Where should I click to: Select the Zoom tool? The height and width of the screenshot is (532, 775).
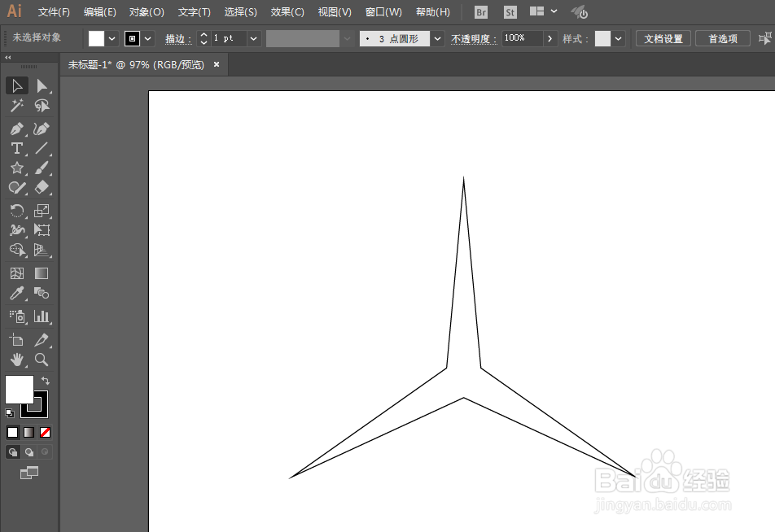point(42,360)
